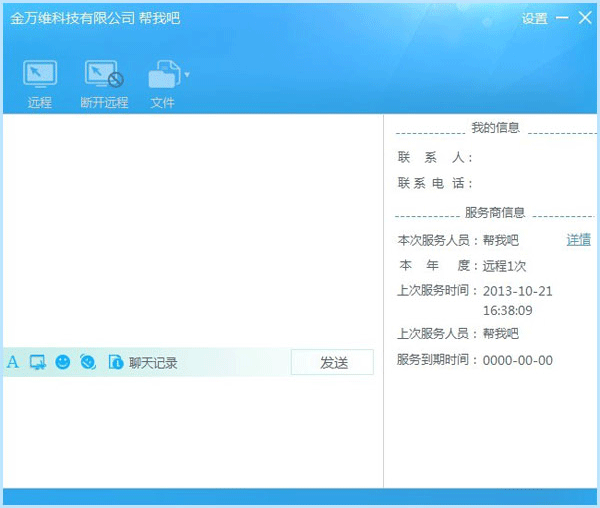
Task: Expand the dropdown arrow beside 文件
Action: (186, 75)
